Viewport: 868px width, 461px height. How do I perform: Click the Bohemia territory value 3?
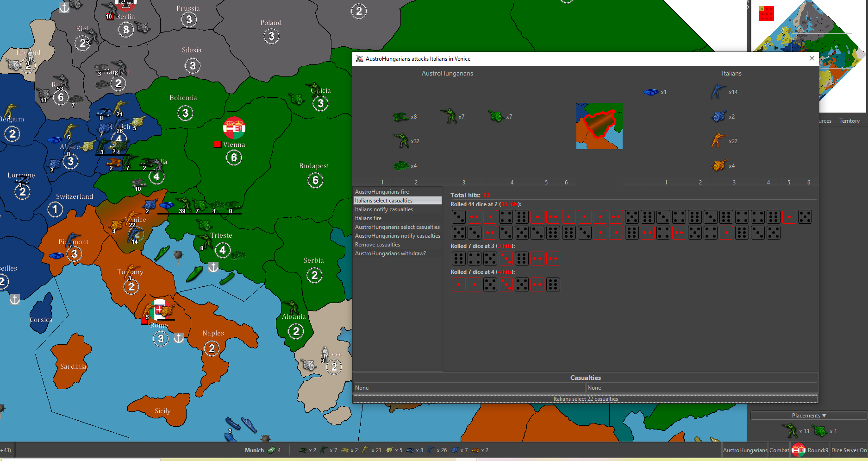185,113
